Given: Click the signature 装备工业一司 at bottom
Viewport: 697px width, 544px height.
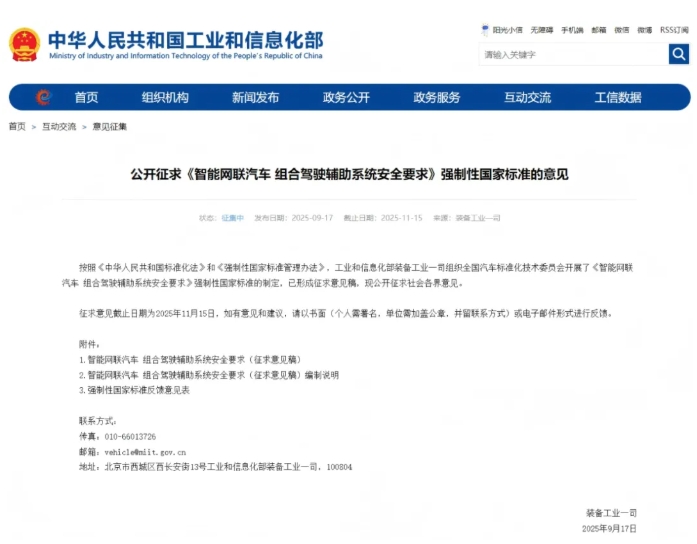Looking at the screenshot, I should click(611, 513).
